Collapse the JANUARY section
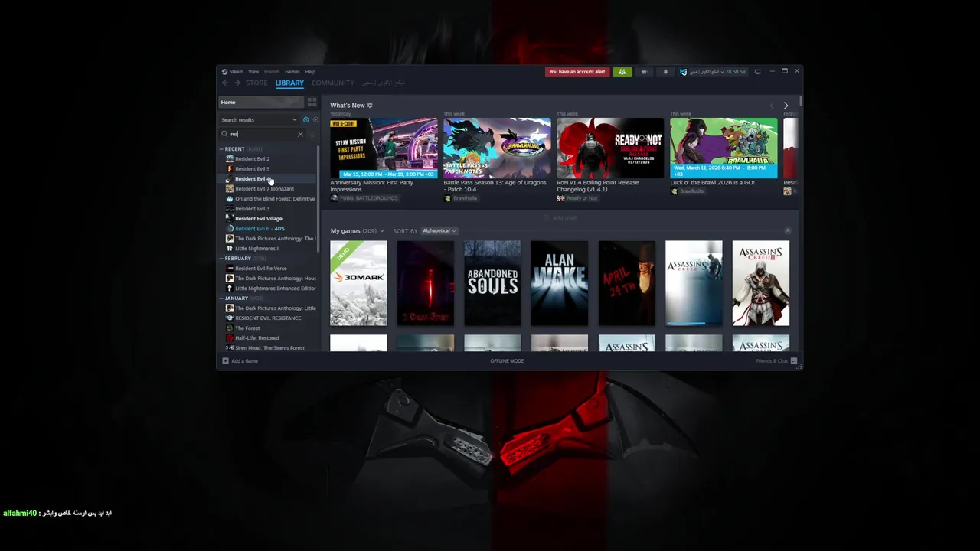 coord(222,298)
